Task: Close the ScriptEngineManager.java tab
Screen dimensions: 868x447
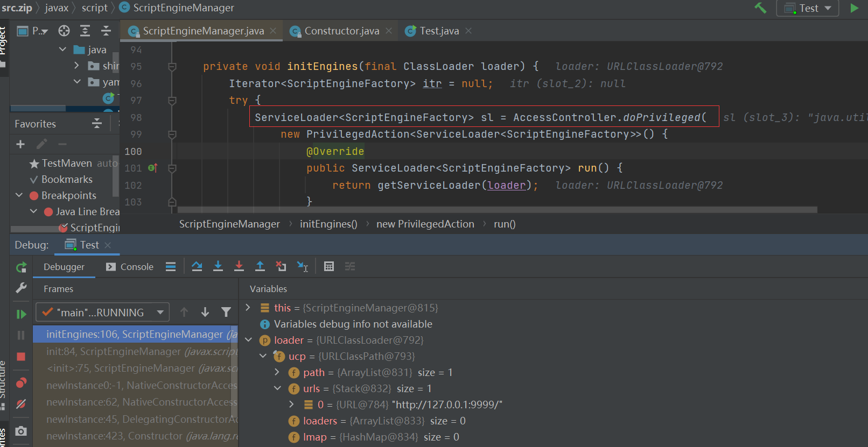Action: point(273,31)
